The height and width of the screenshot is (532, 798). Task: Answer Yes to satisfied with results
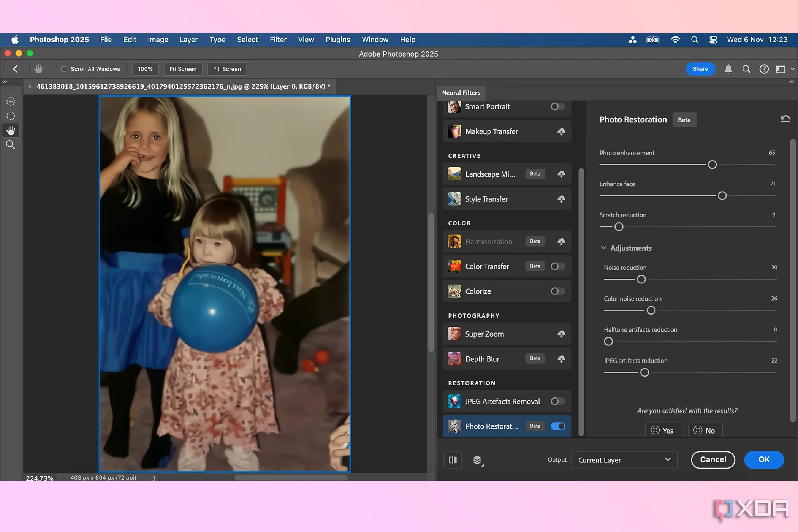click(663, 430)
